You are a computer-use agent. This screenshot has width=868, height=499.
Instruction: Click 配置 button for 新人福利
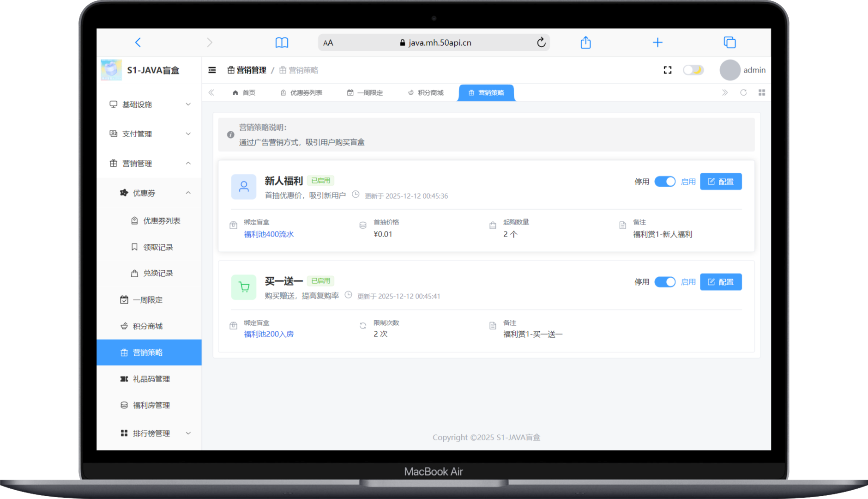click(720, 182)
